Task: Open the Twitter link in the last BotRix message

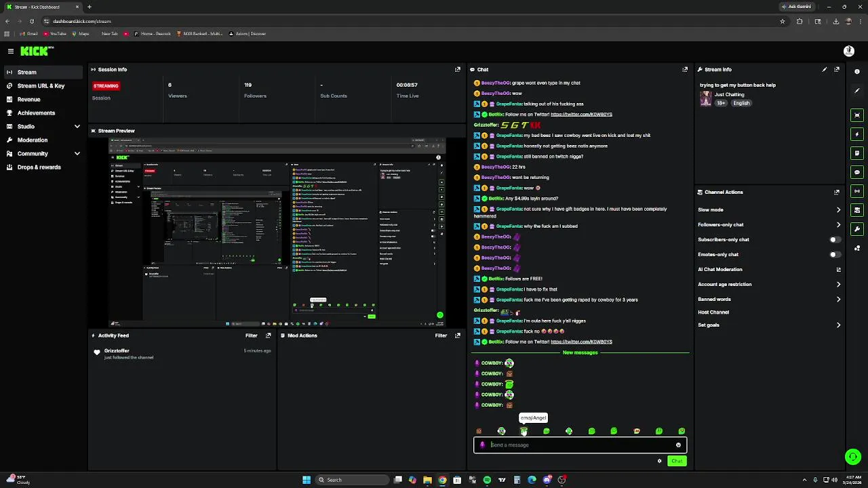Action: point(581,342)
